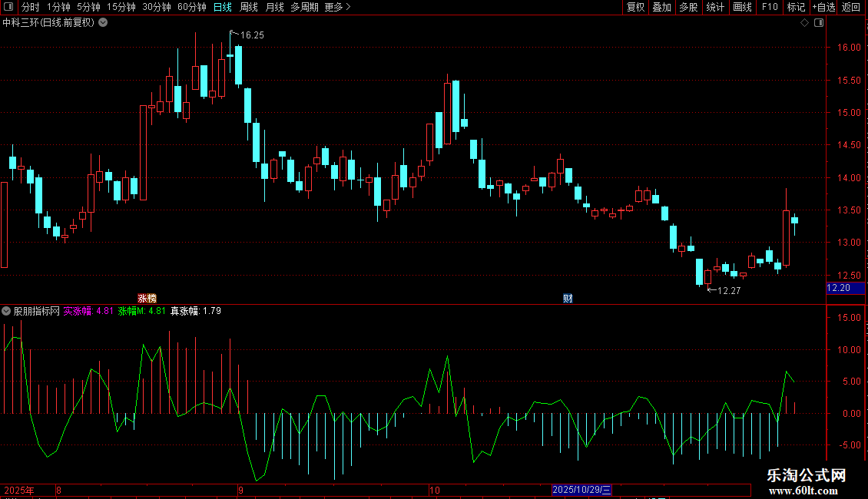Click the 12.27 low price annotation
The width and height of the screenshot is (868, 499).
tap(729, 290)
